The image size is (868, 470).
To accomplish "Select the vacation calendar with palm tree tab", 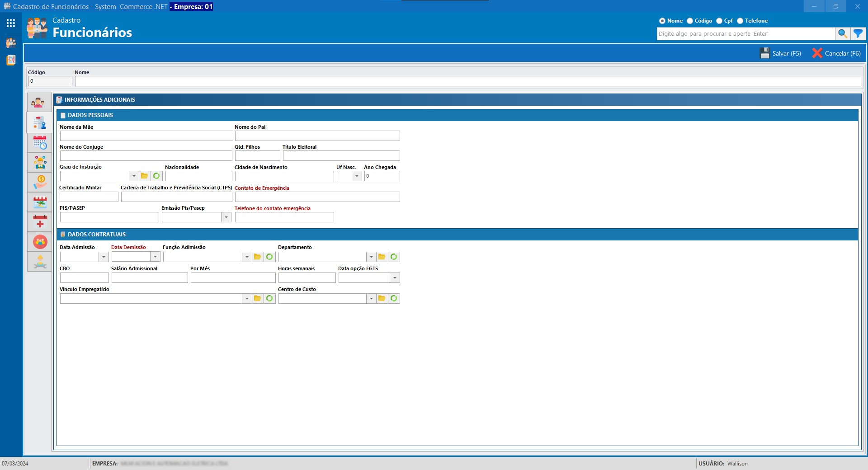I will pos(40,202).
